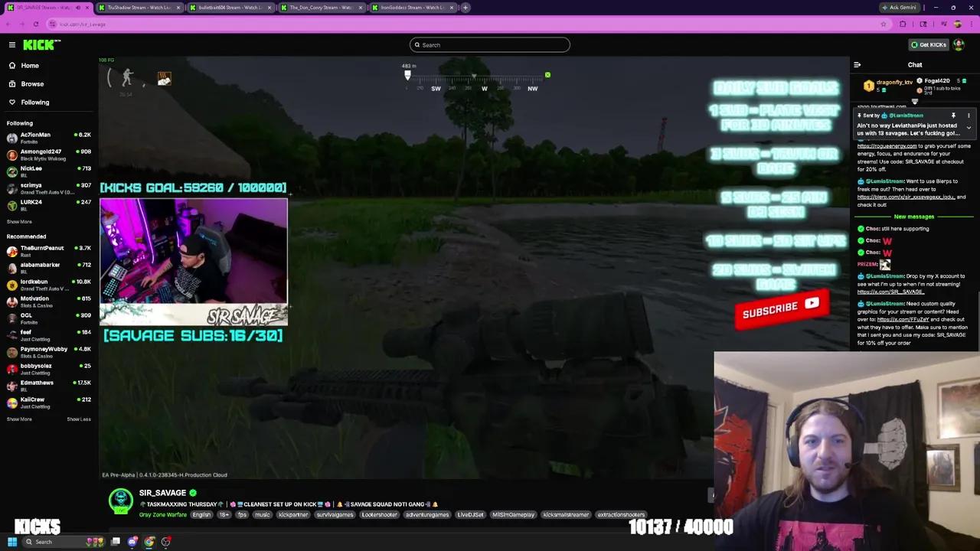Show more recommended channels
The width and height of the screenshot is (980, 551).
point(19,419)
